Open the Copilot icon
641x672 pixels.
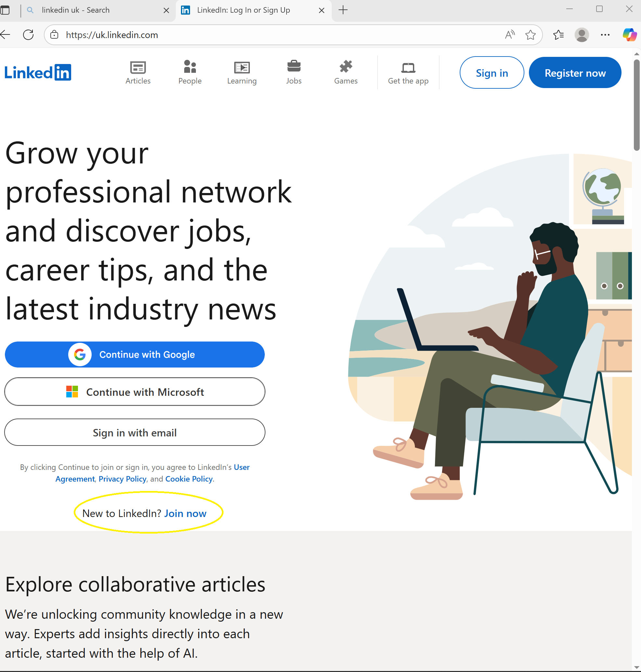tap(629, 34)
